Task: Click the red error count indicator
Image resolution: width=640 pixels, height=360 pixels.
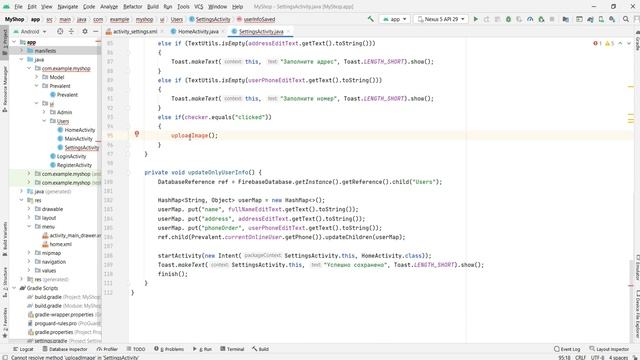Action: (x=598, y=43)
